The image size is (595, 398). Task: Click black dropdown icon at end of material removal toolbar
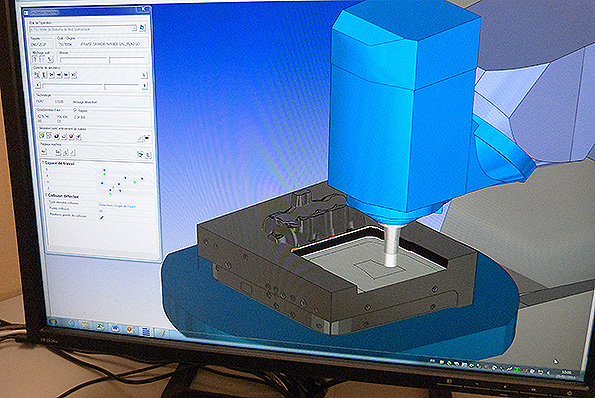click(147, 137)
